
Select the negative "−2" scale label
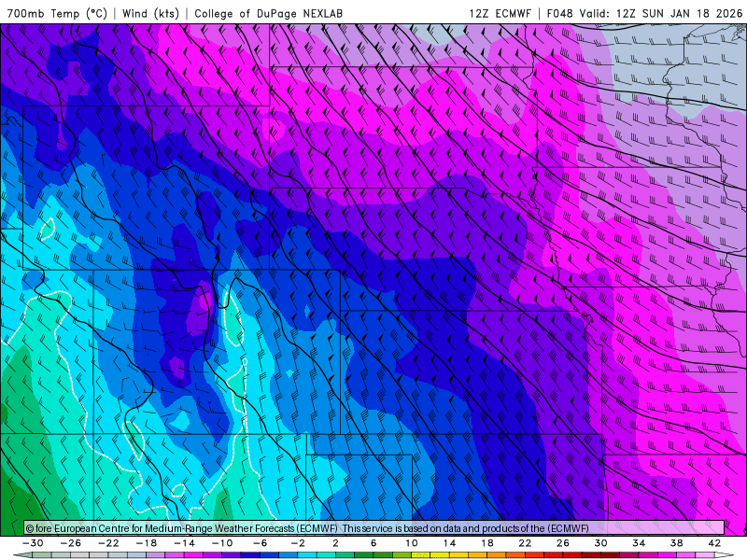tap(298, 543)
